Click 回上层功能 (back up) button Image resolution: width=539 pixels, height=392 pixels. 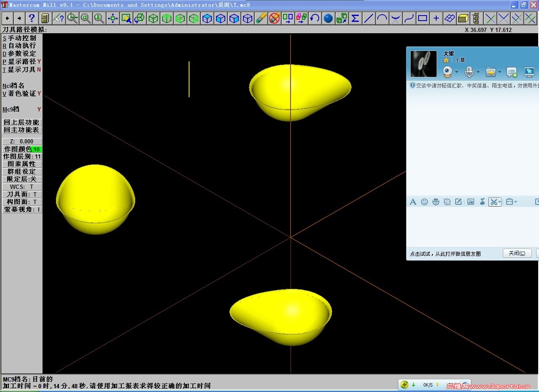tap(22, 122)
